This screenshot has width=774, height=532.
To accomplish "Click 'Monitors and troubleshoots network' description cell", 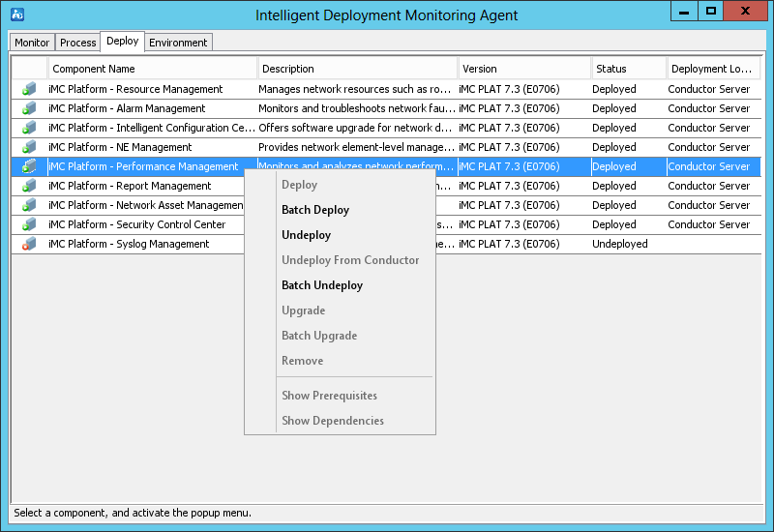I will tap(357, 108).
